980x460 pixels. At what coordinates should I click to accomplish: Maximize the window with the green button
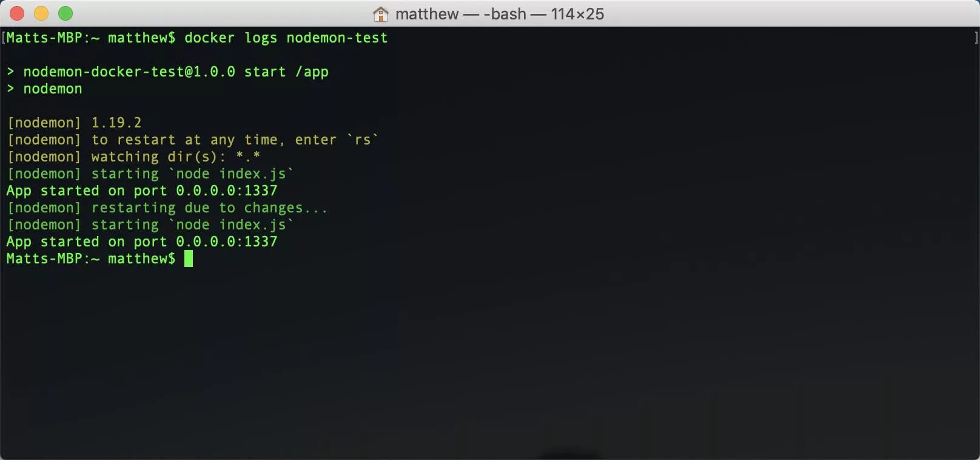pyautogui.click(x=65, y=13)
